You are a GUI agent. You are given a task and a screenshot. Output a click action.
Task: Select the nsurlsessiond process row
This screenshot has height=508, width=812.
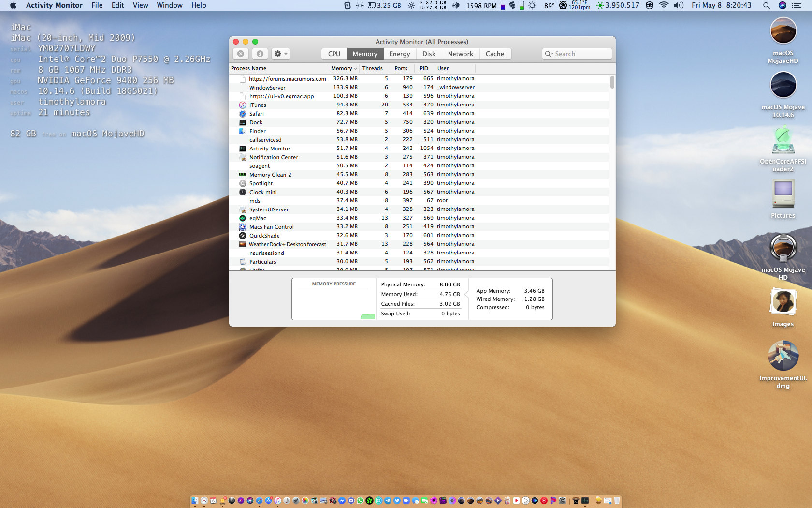pyautogui.click(x=419, y=253)
